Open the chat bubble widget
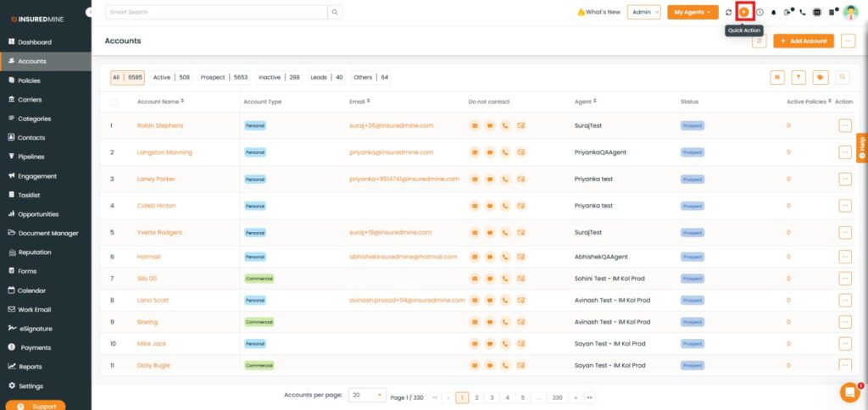 tap(849, 391)
